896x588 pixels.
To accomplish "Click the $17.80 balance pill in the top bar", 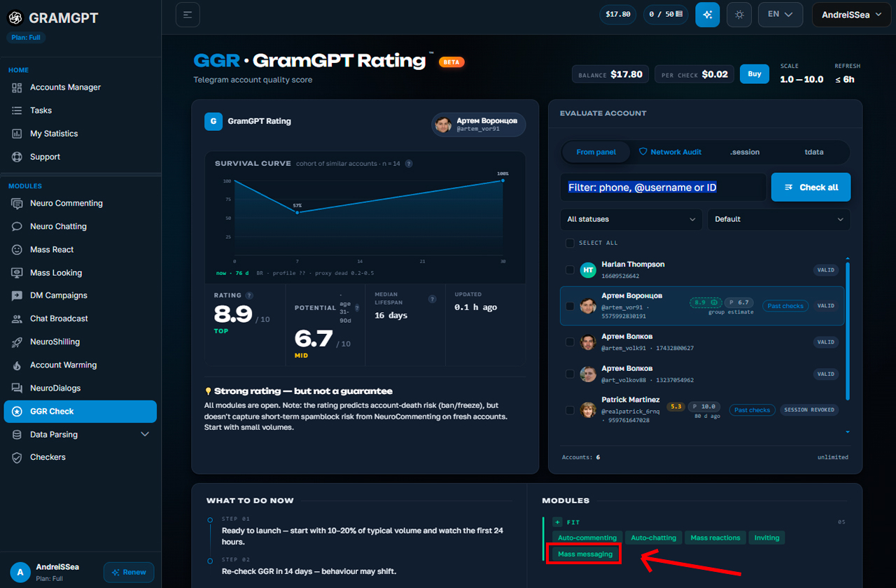I will point(618,14).
